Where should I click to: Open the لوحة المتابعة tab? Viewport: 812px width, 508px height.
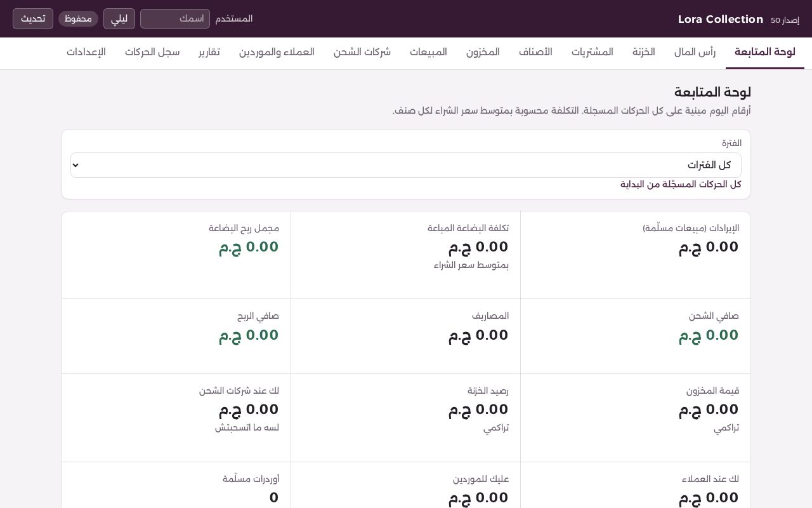pyautogui.click(x=765, y=52)
